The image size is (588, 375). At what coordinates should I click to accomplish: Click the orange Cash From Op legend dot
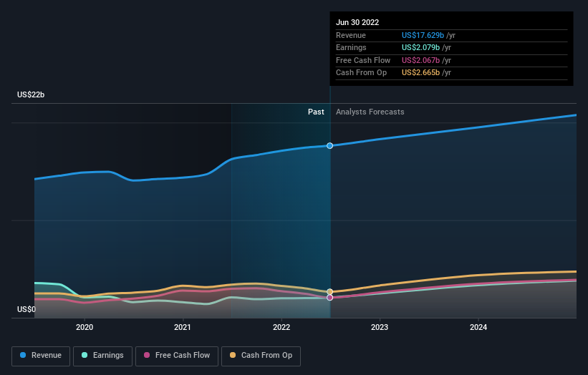pos(233,355)
